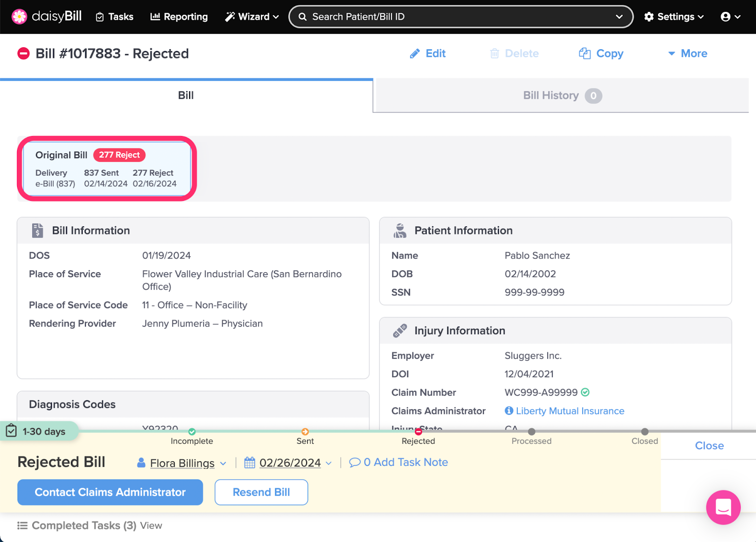Image resolution: width=756 pixels, height=542 pixels.
Task: Click the red rejected bill status icon
Action: pos(24,54)
